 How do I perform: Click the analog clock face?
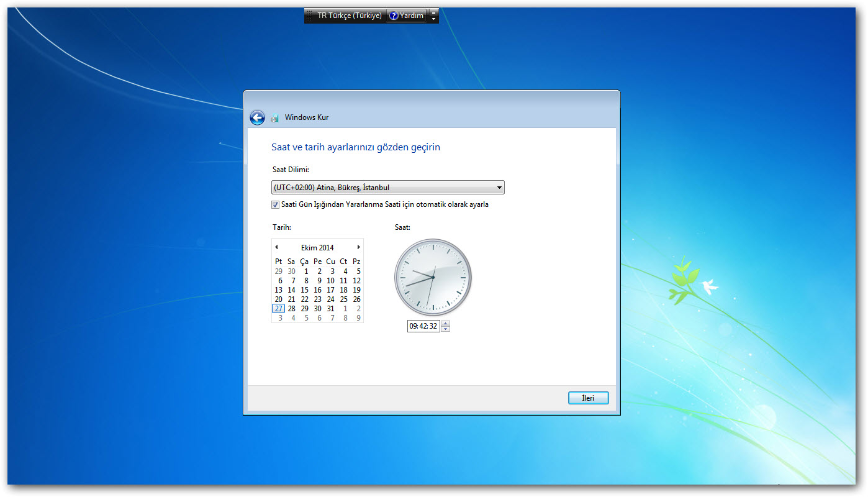[x=433, y=277]
